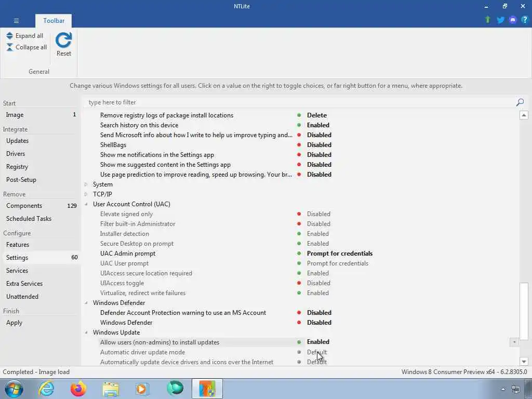Toggle Use page prediction Disabled value
The width and height of the screenshot is (532, 399).
coord(319,175)
